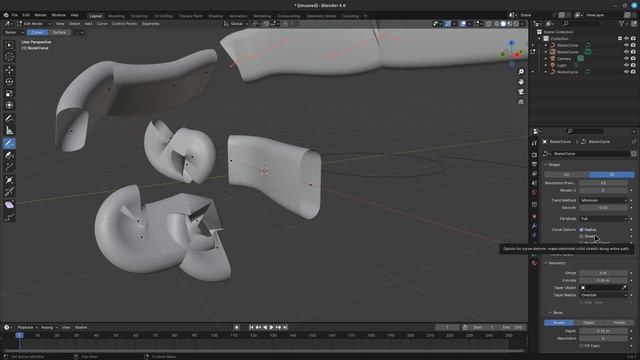The image size is (640, 360).
Task: Toggle auto keying record button
Action: pyautogui.click(x=237, y=327)
